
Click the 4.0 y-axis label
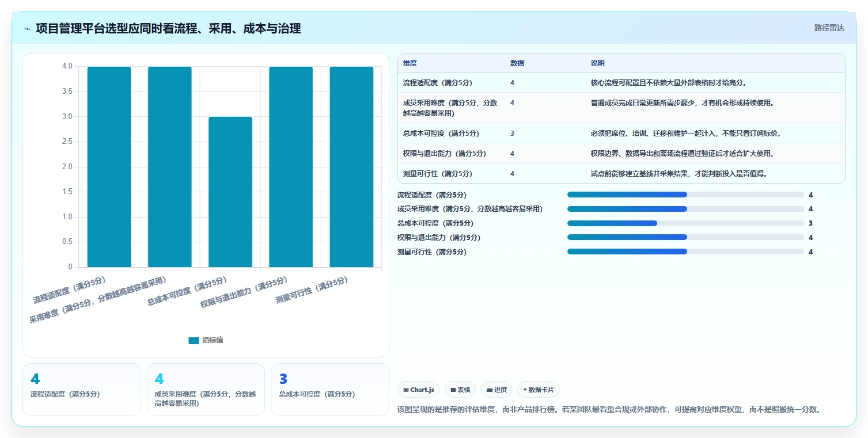[67, 66]
